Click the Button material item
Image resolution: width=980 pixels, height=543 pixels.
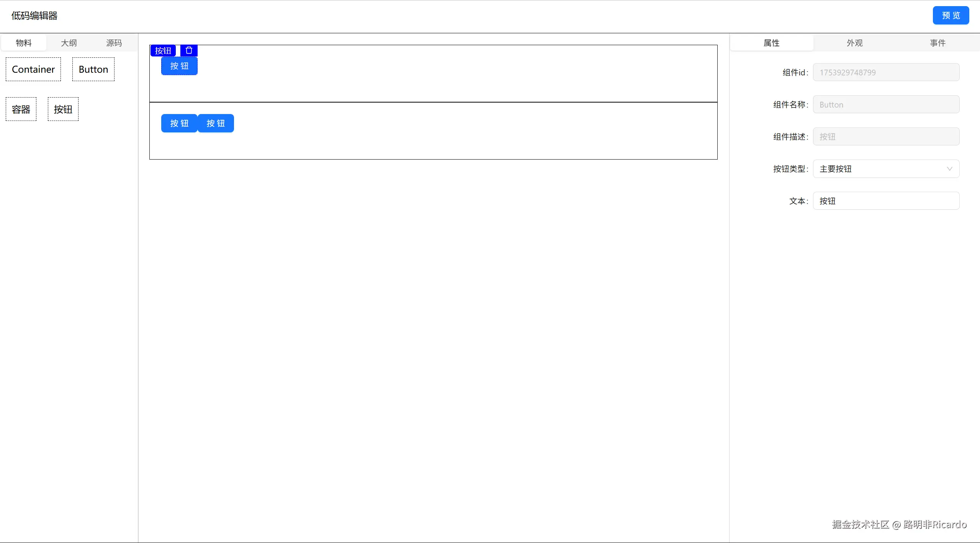(93, 69)
